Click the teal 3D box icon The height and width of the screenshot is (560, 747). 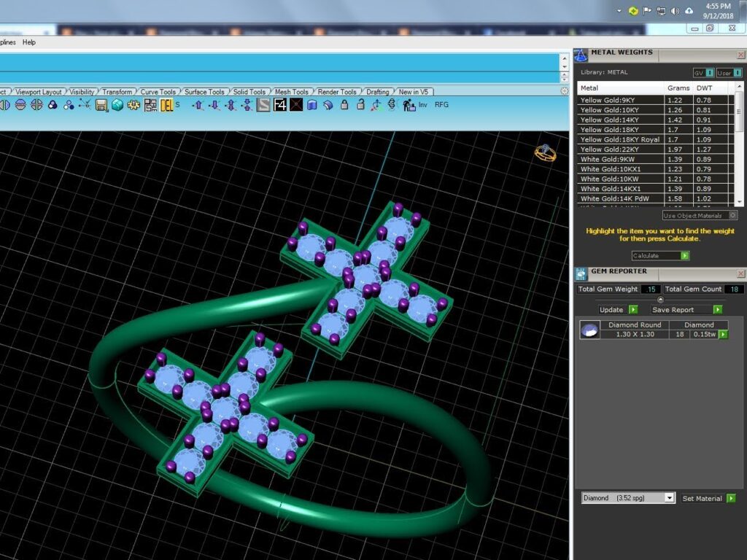(117, 105)
